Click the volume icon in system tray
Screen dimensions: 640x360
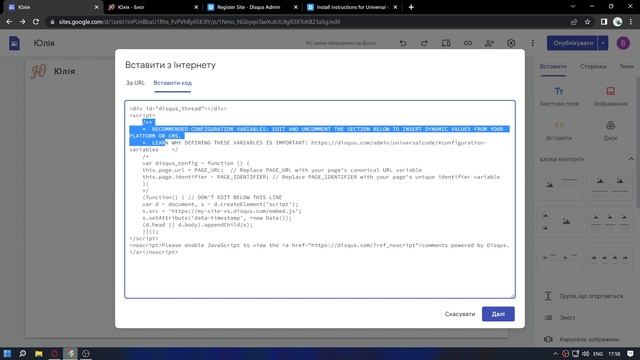586,353
